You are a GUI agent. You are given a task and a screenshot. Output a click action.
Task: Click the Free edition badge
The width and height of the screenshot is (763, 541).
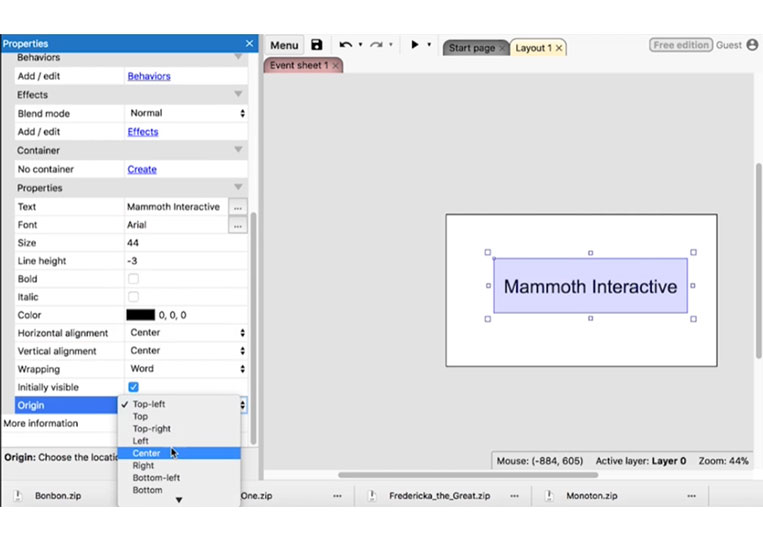tap(681, 45)
